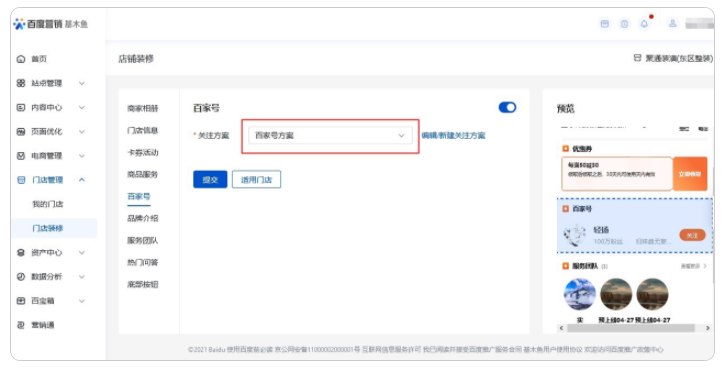This screenshot has width=724, height=369.
Task: Open the 服务团队 settings tab
Action: [143, 240]
